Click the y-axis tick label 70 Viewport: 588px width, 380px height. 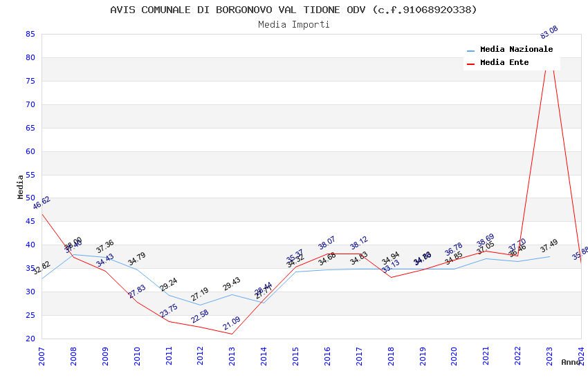[30, 104]
